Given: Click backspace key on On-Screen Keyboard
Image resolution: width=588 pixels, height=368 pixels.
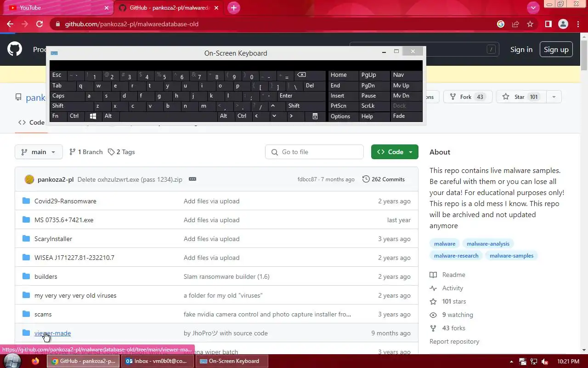Looking at the screenshot, I should (309, 75).
